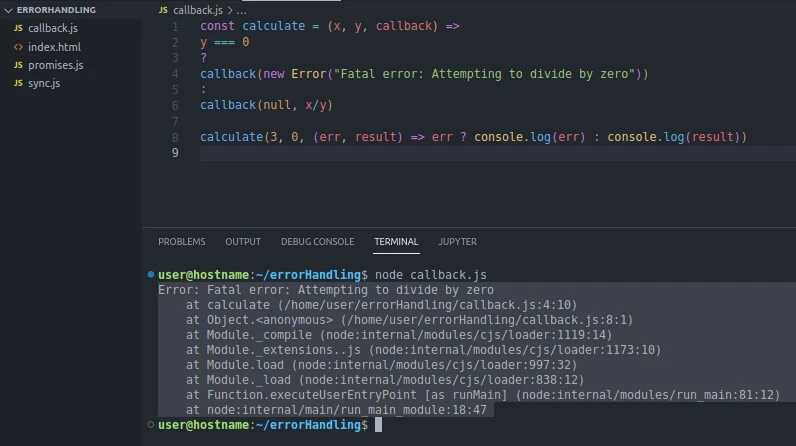796x446 pixels.
Task: Place cursor on empty line 9
Action: [x=400, y=153]
